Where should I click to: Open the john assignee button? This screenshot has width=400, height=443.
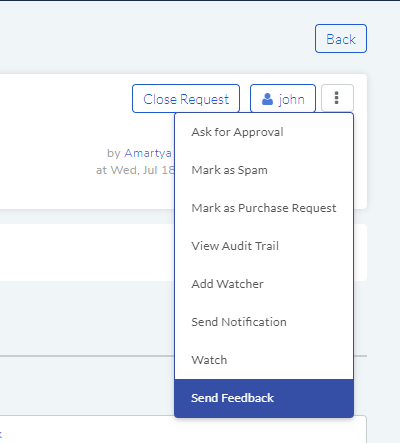(283, 98)
